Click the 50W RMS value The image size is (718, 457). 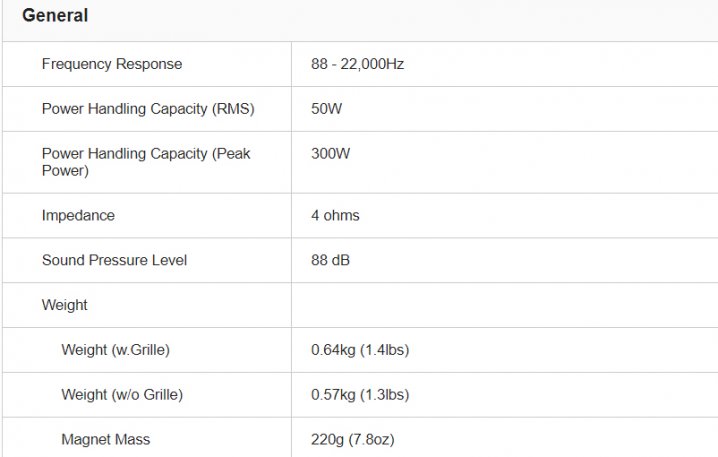(x=326, y=109)
